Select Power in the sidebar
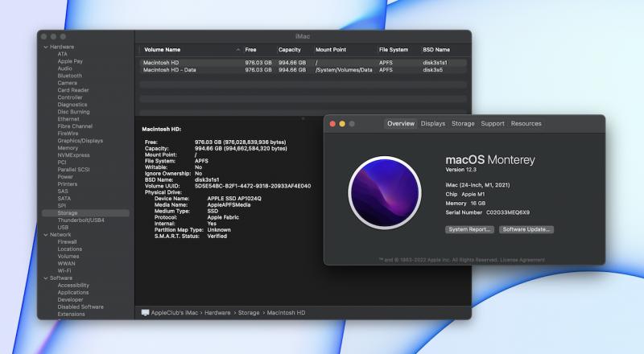The image size is (644, 354). 65,176
